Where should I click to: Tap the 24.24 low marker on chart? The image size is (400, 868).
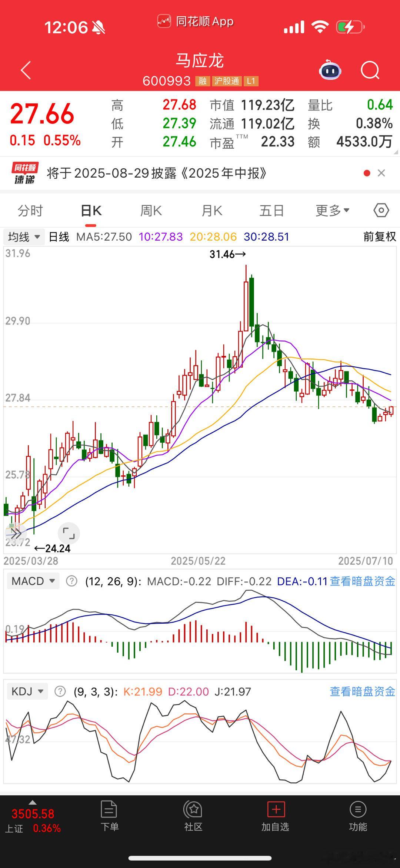click(52, 548)
